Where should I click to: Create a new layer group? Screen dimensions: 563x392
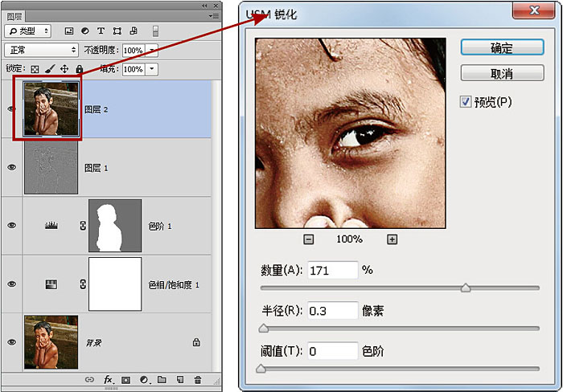(x=162, y=379)
